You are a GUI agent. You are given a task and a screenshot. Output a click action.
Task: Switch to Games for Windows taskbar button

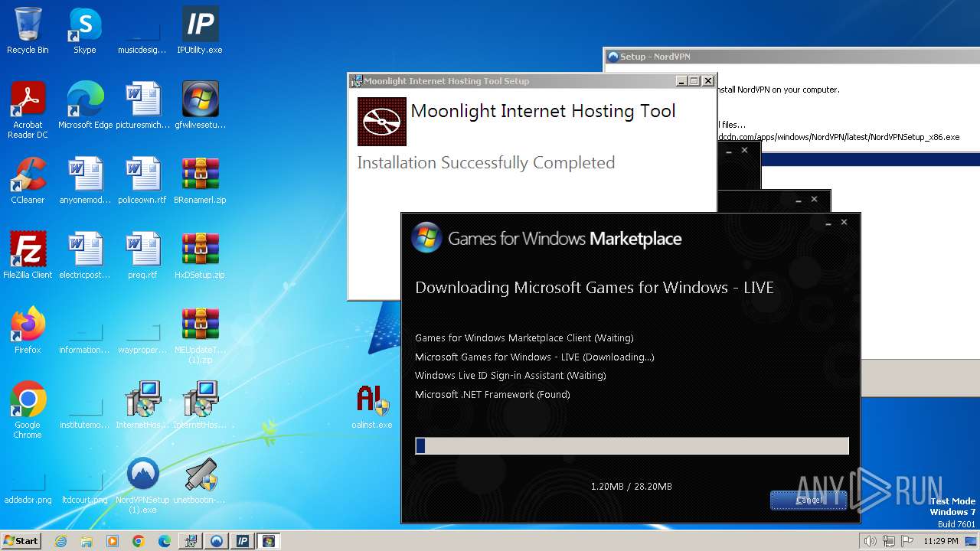click(269, 541)
